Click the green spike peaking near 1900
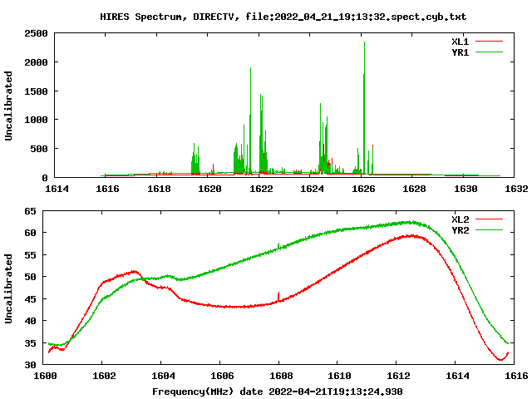The width and height of the screenshot is (532, 399). point(250,121)
